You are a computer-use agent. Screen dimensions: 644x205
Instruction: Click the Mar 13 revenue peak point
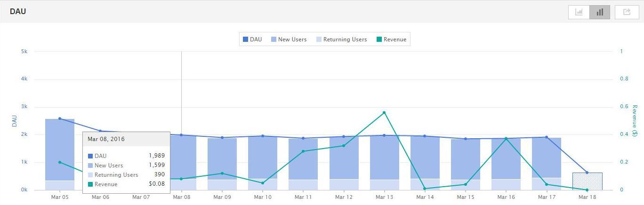click(x=384, y=112)
